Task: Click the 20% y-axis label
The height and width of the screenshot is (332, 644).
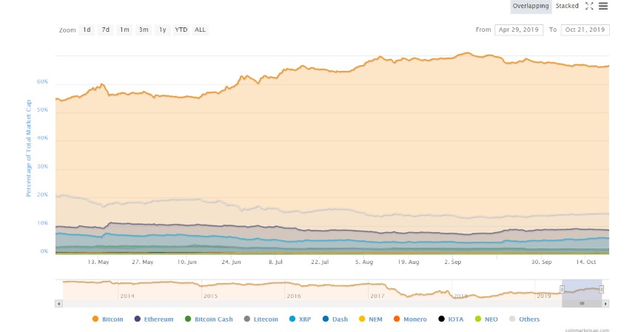Action: point(42,195)
